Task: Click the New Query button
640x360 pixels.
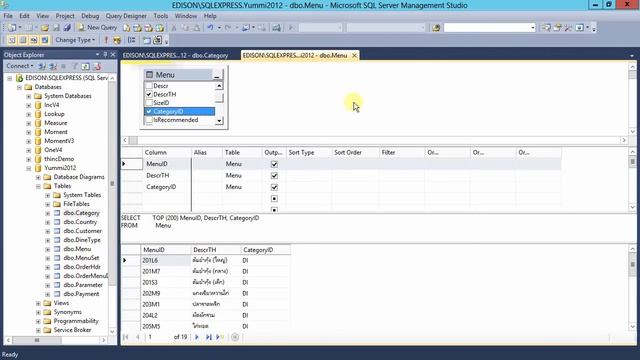Action: (97, 27)
